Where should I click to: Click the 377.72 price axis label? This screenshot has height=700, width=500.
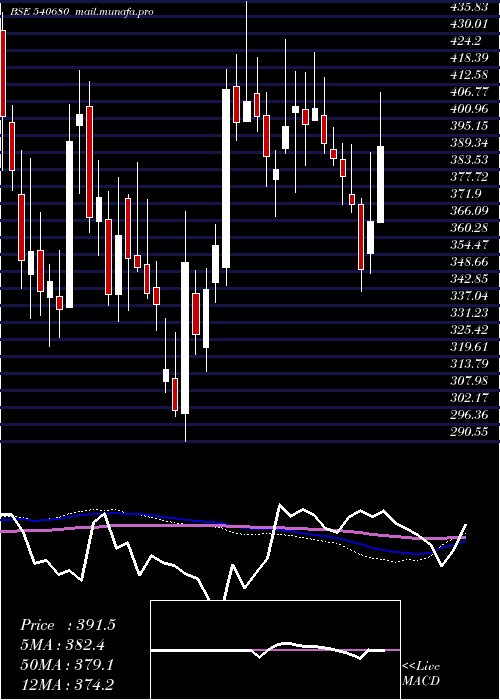coord(468,177)
